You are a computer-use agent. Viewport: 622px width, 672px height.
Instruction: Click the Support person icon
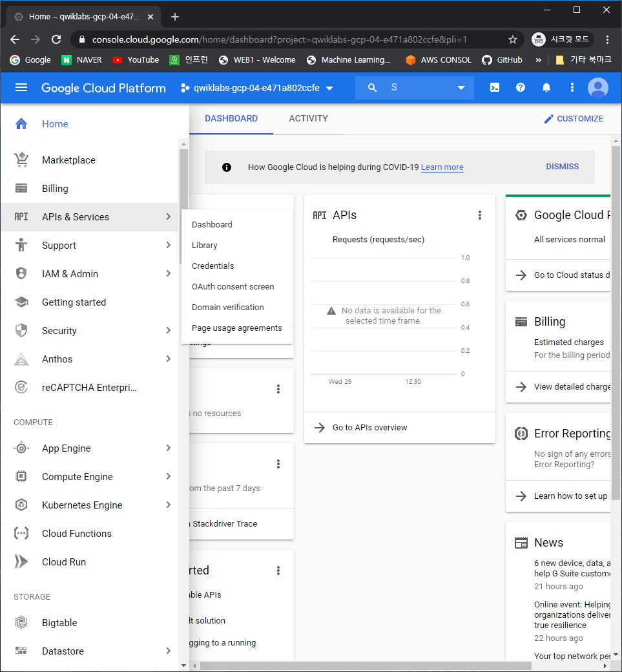click(21, 245)
